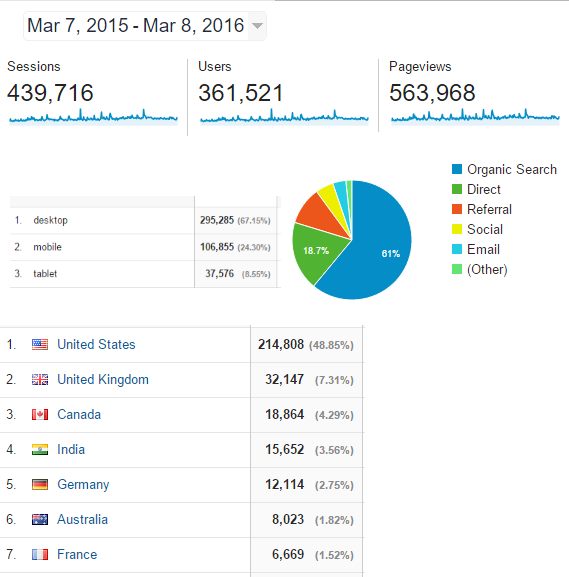Image resolution: width=569 pixels, height=577 pixels.
Task: Click the Pageviews sparkline chart
Action: click(x=475, y=117)
